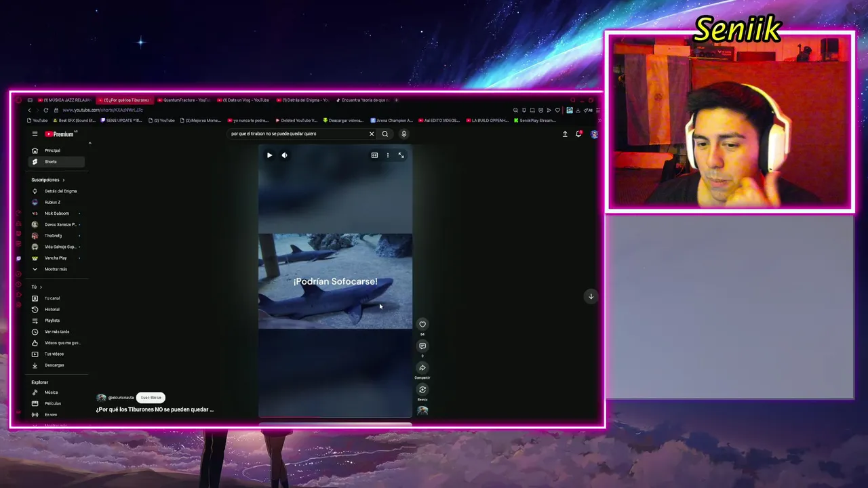Open Ver más tarde in sidebar

coord(57,331)
